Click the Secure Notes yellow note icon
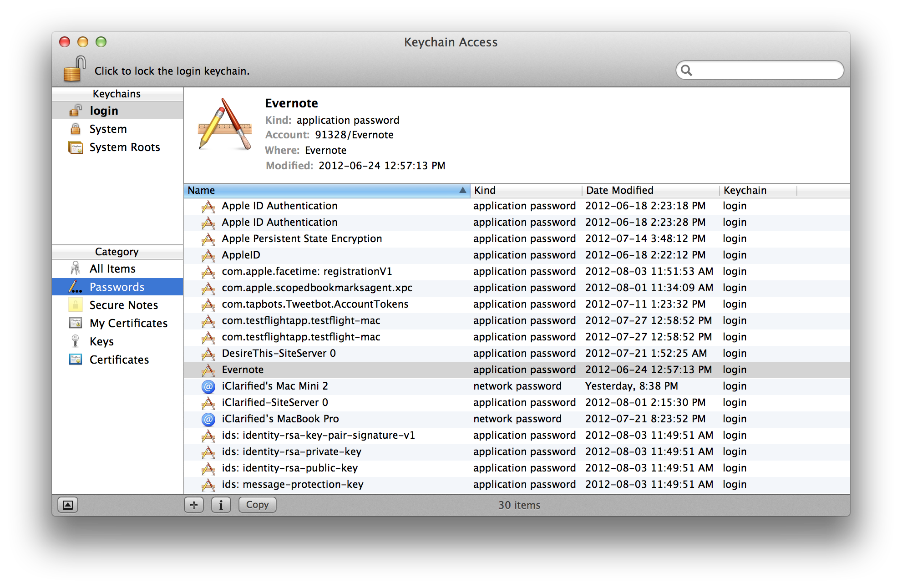Screen dimensions: 902x588 [x=76, y=305]
